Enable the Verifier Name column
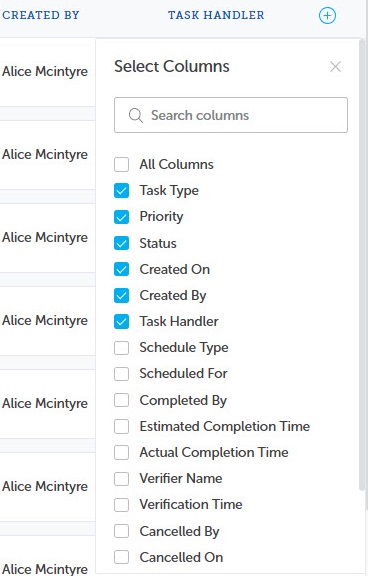This screenshot has width=368, height=576. 122,479
